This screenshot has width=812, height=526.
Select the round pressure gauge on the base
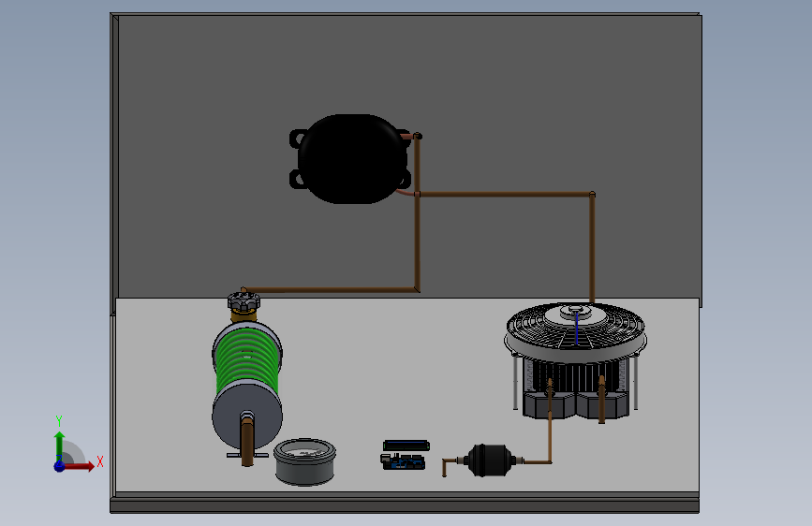(x=304, y=461)
